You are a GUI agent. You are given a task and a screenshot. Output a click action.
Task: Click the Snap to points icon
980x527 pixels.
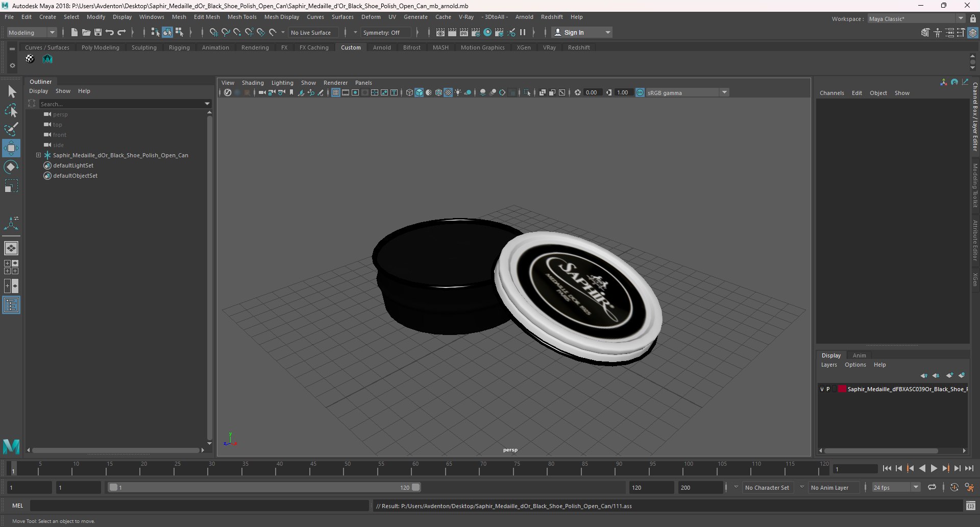click(237, 32)
